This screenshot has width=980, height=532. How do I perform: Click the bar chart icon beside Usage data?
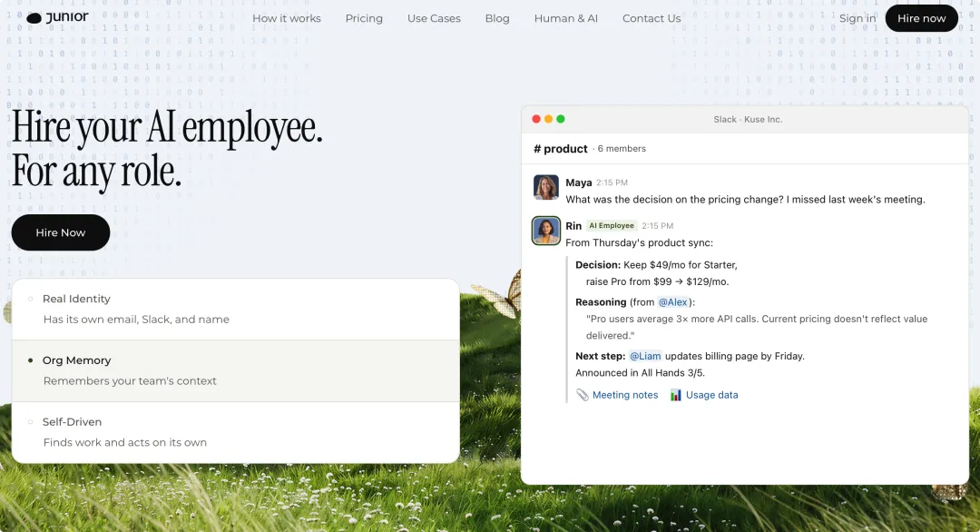(x=676, y=395)
